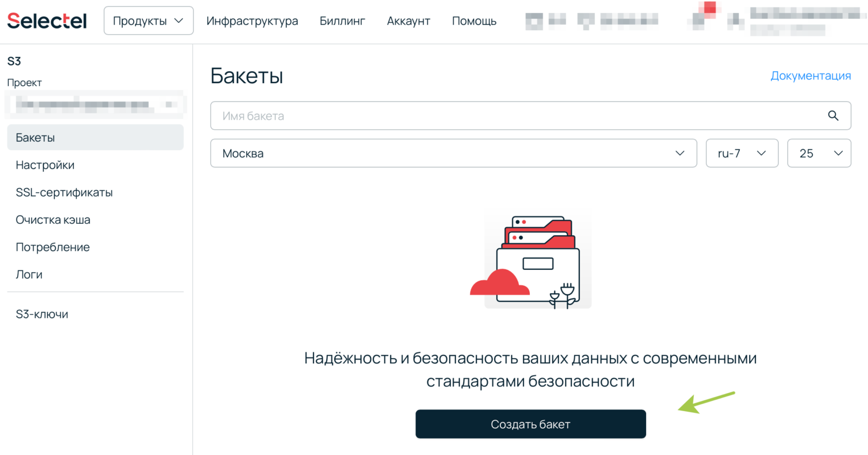Select the Потребление sidebar item
Image resolution: width=868 pixels, height=455 pixels.
tap(52, 247)
